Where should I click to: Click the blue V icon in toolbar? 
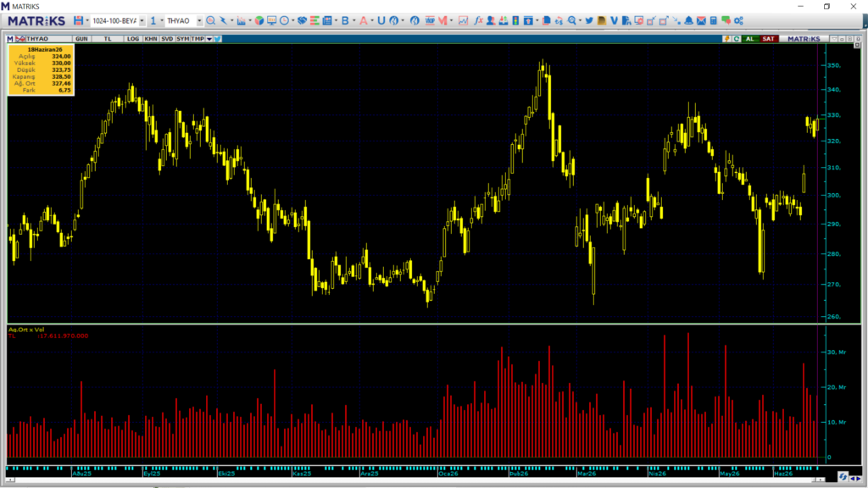point(614,20)
